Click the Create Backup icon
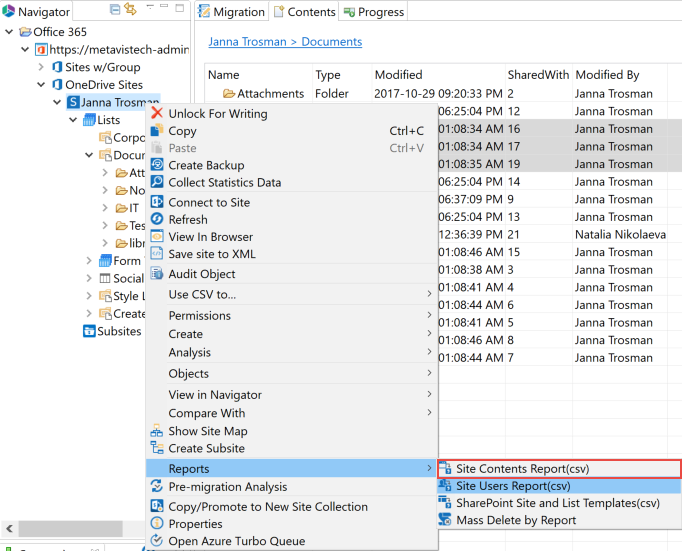Image resolution: width=682 pixels, height=551 pixels. pyautogui.click(x=156, y=165)
